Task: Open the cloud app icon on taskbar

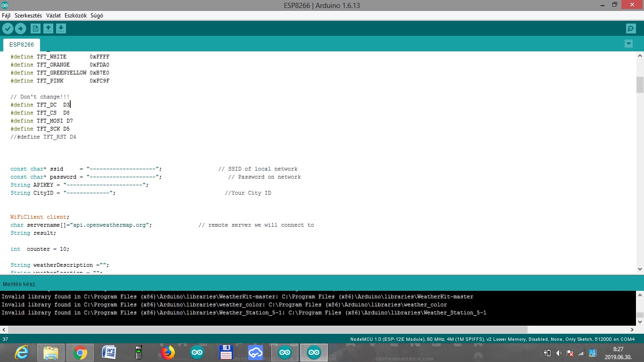Action: click(256, 353)
